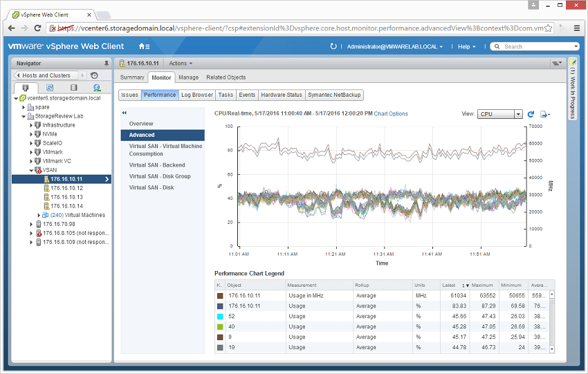Collapse the VSAN cluster node
The width and height of the screenshot is (588, 374).
(x=31, y=170)
